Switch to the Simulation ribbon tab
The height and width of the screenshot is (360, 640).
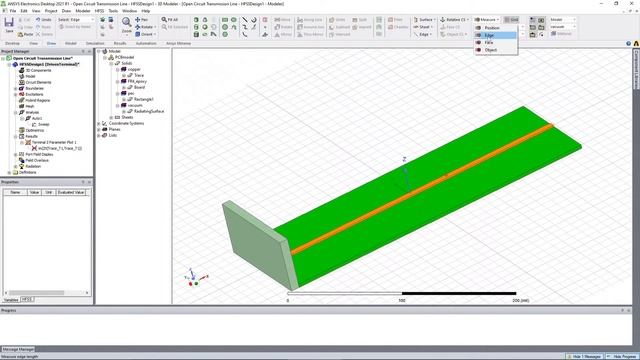pos(95,43)
